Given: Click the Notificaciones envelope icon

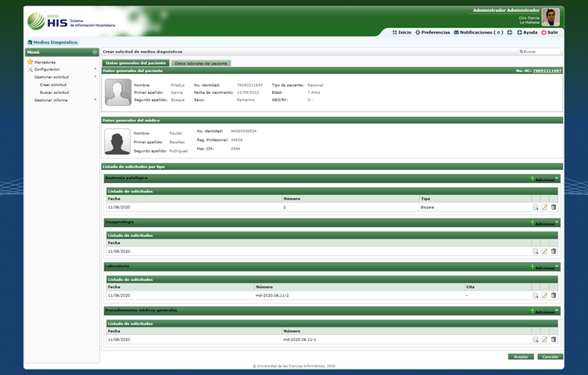Looking at the screenshot, I should coord(457,32).
